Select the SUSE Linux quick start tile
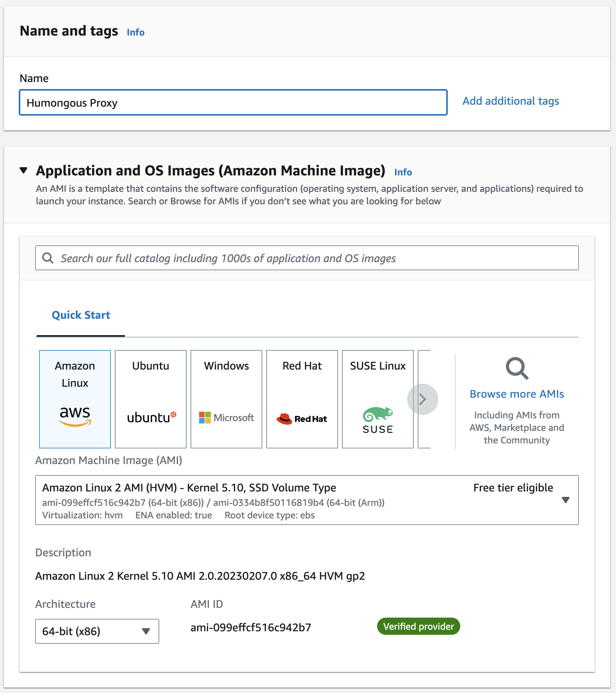 378,399
